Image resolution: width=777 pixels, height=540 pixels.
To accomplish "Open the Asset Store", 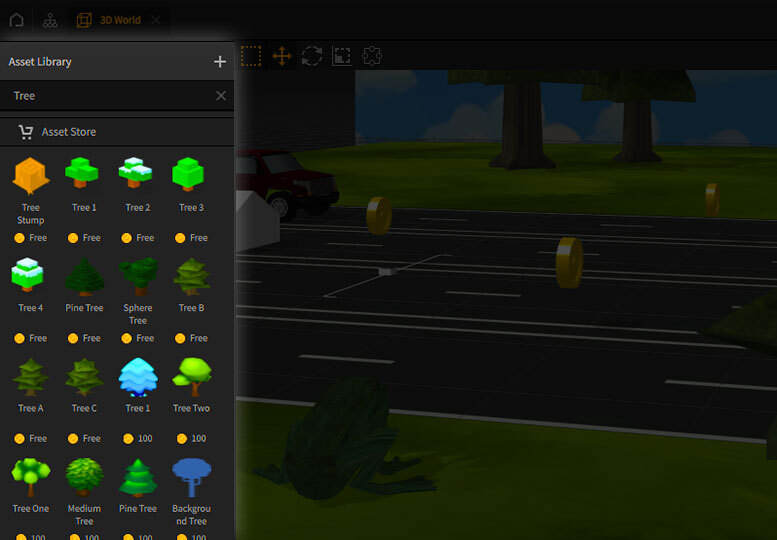I will (x=68, y=132).
